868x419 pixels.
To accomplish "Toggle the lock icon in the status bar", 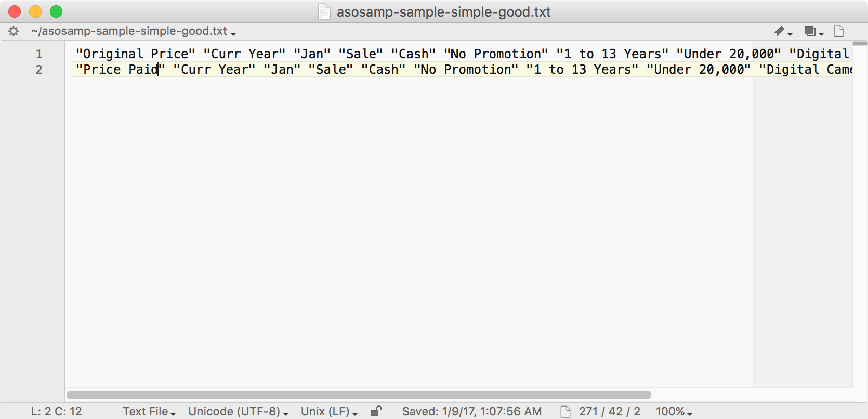I will pos(376,411).
